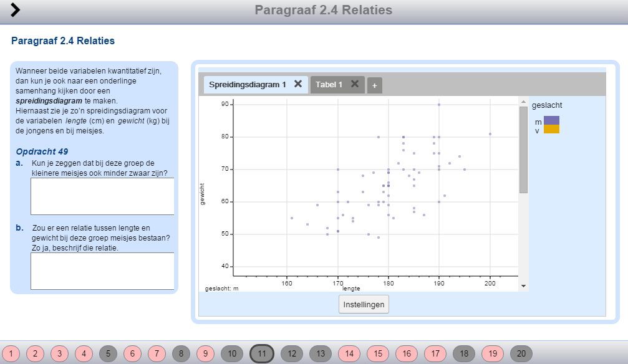Select the Spreidingsdiagram 1 tab
Image resolution: width=628 pixels, height=364 pixels.
pyautogui.click(x=247, y=84)
